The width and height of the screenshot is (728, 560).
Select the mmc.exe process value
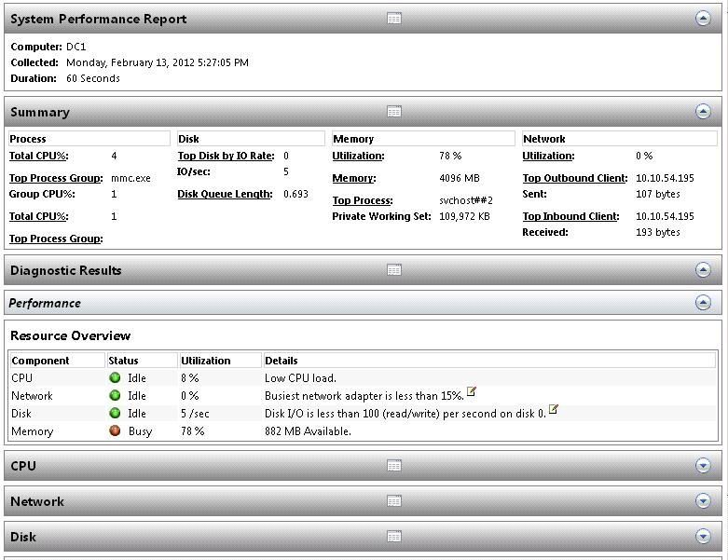[130, 178]
